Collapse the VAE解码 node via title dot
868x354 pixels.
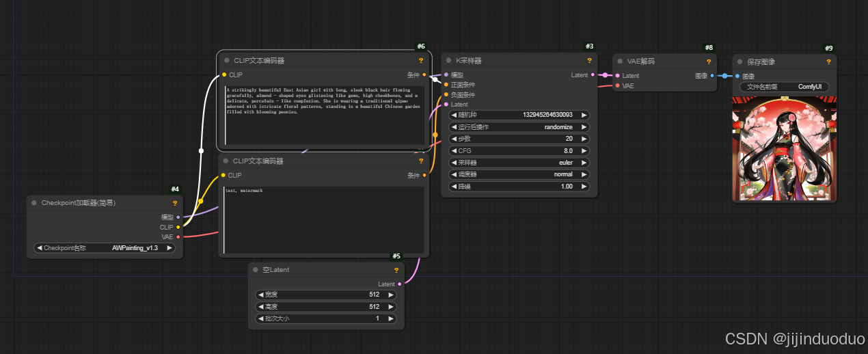pyautogui.click(x=621, y=62)
